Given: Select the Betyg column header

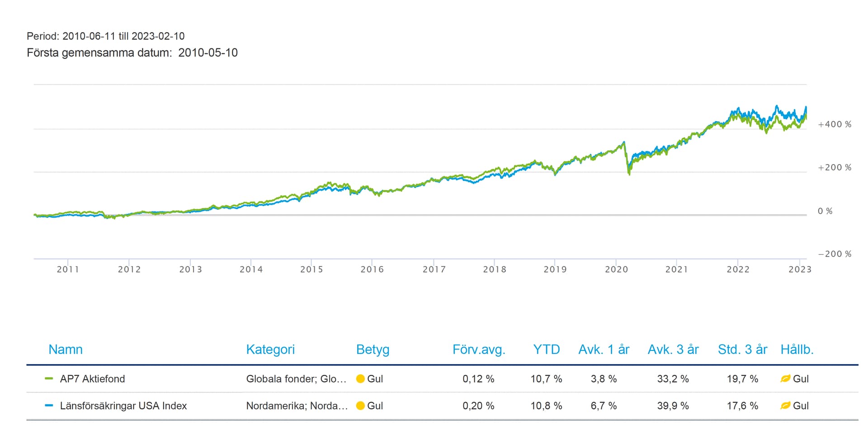Looking at the screenshot, I should [x=373, y=350].
